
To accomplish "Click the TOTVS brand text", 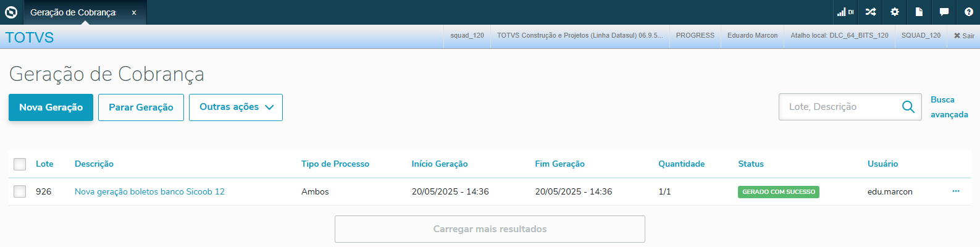I will coord(30,38).
